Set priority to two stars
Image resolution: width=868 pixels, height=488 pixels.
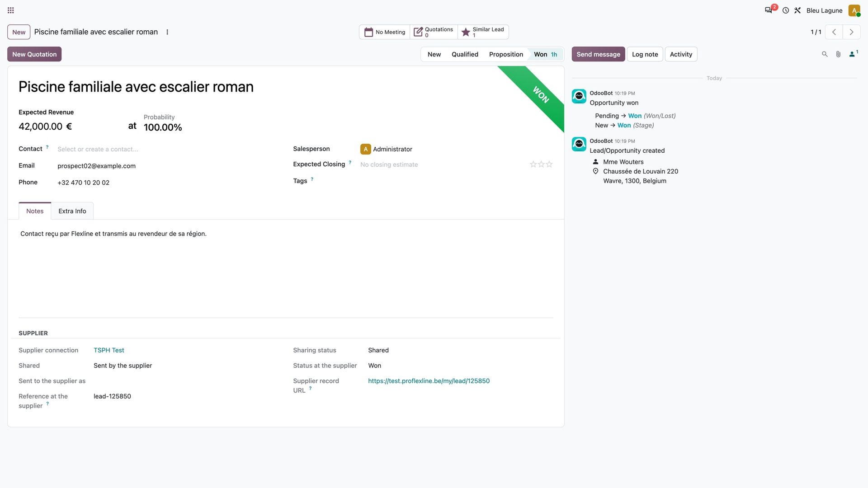(541, 164)
